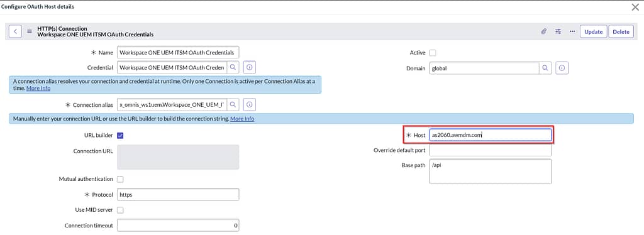Show Domain record info icon
Screen dimensions: 644x235
[x=562, y=68]
